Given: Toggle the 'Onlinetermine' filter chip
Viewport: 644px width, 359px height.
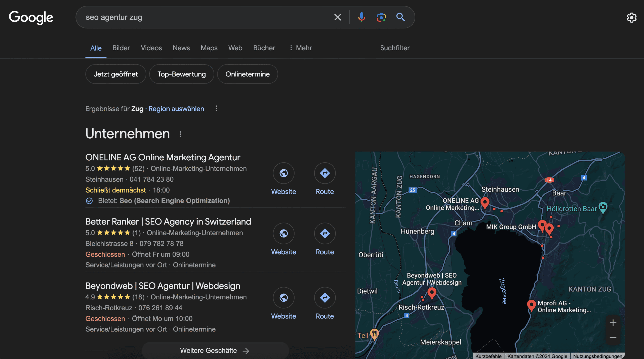Looking at the screenshot, I should click(248, 74).
